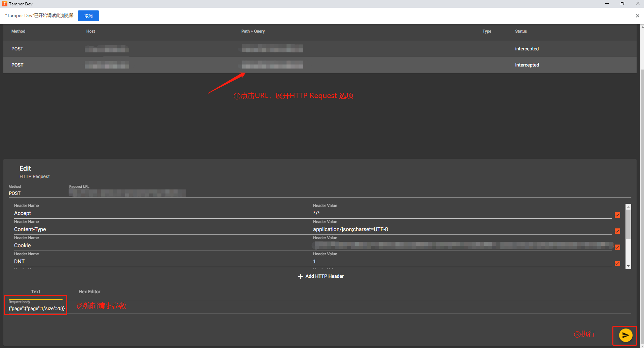
Task: Click the second row's intercepted status
Action: point(527,65)
